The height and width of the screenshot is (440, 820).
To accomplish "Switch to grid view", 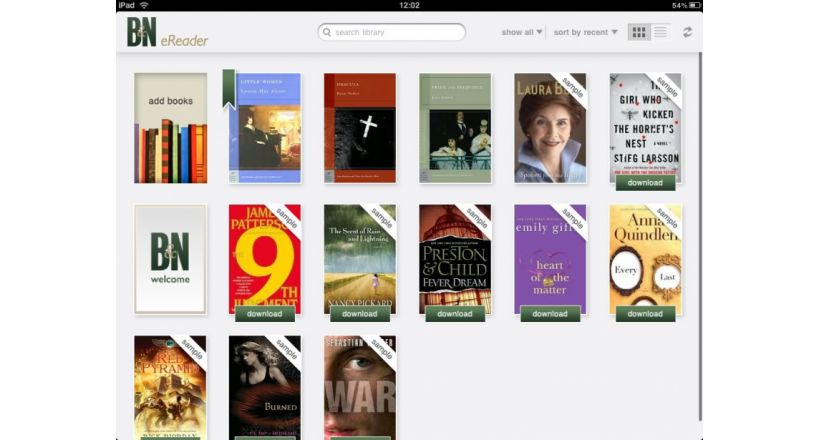I will (639, 32).
